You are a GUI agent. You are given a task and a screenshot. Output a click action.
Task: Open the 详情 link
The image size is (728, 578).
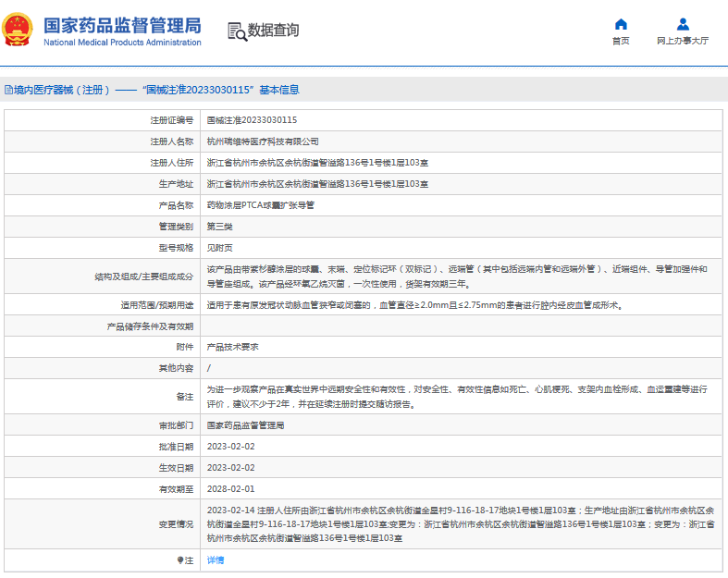(x=215, y=560)
